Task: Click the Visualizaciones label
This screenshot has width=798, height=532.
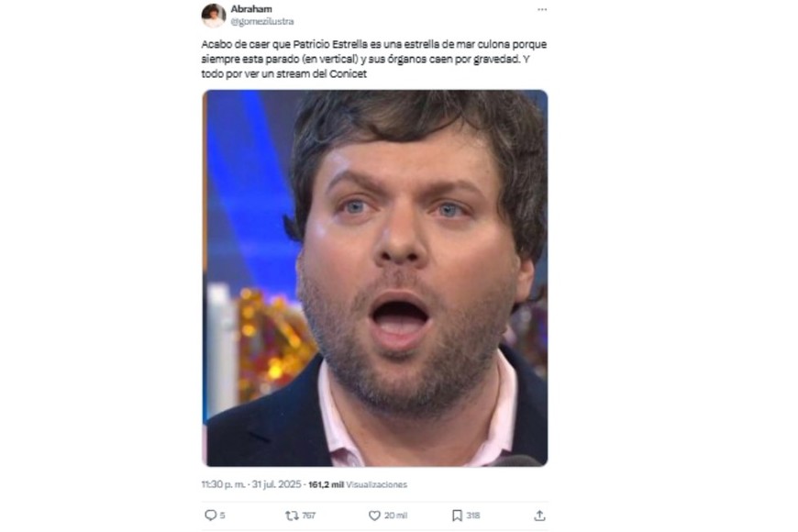Action: [377, 484]
